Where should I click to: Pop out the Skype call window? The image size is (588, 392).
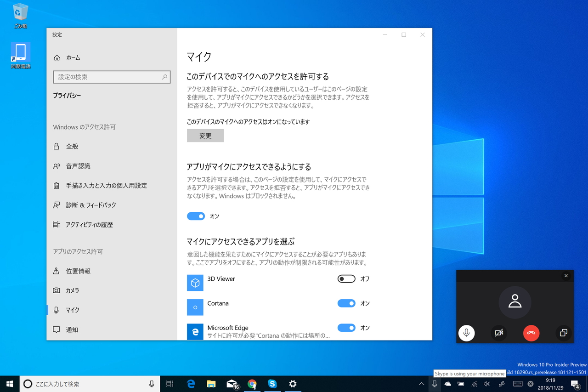point(564,333)
